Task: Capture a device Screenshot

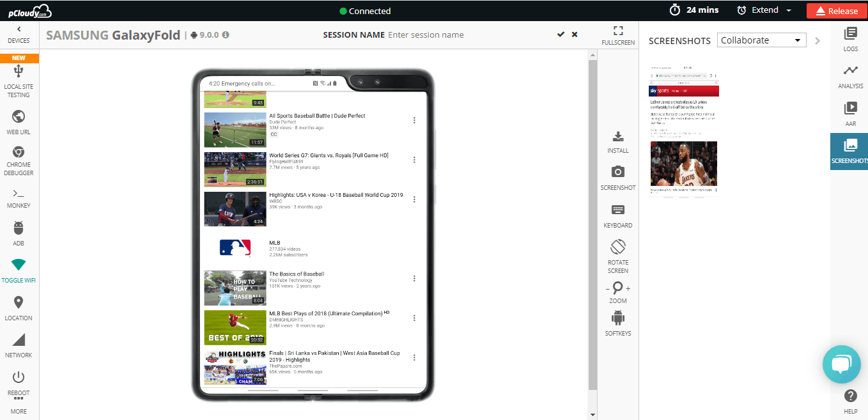Action: point(618,179)
